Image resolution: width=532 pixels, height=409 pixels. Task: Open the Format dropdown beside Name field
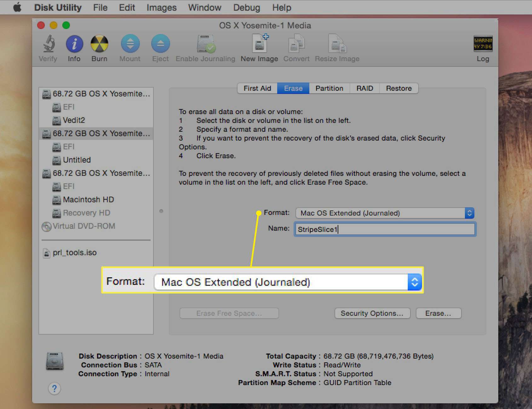coord(385,213)
